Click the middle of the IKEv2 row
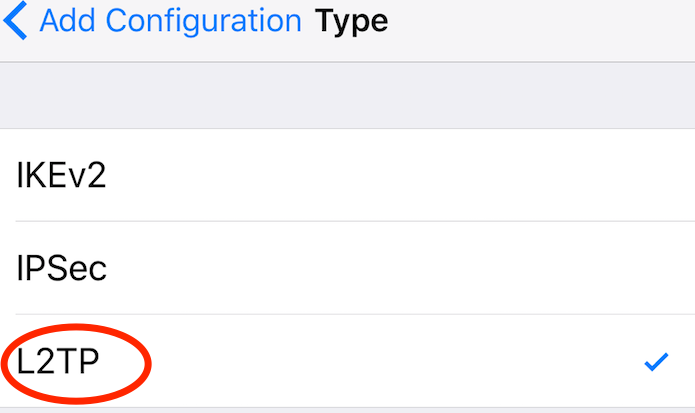This screenshot has width=695, height=413. [347, 176]
